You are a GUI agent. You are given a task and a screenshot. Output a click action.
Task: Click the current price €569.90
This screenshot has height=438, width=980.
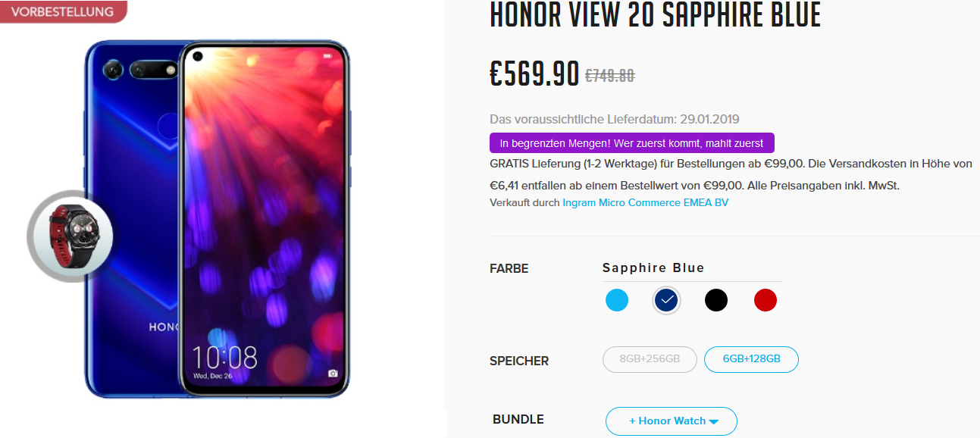click(534, 73)
